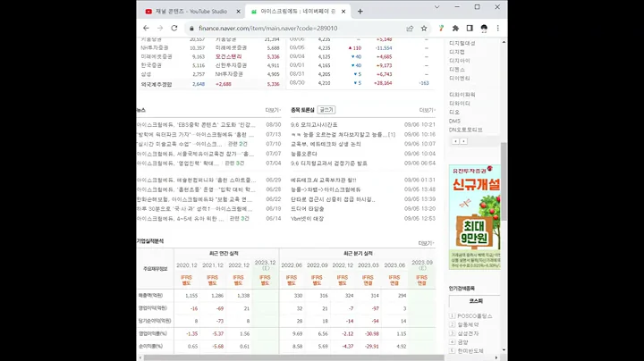The image size is (644, 361).
Task: Bookmark this page with the star
Action: [424, 29]
